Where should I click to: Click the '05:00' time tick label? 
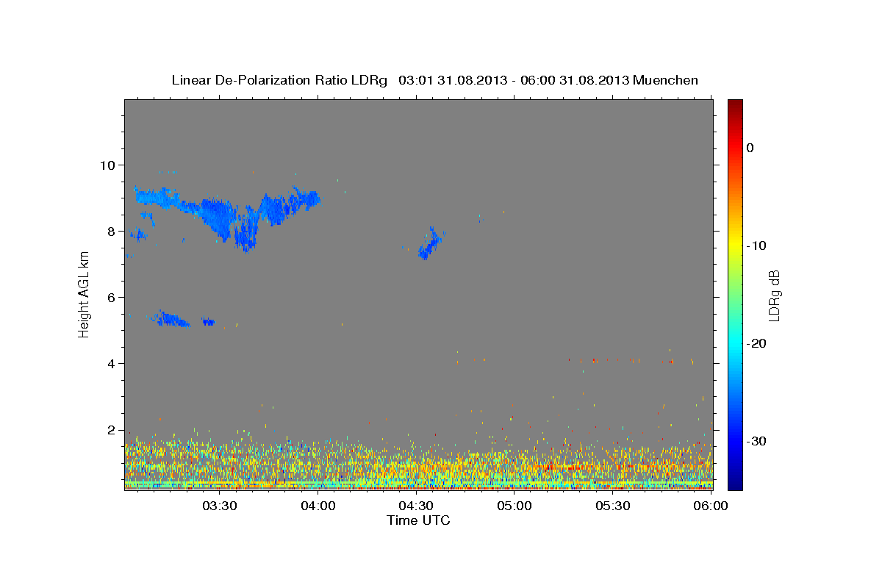click(x=514, y=506)
